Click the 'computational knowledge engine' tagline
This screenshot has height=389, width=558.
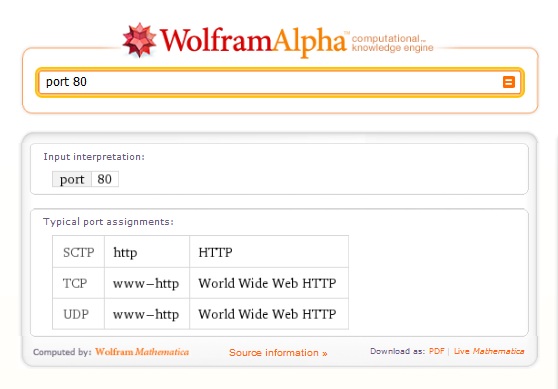coord(393,43)
